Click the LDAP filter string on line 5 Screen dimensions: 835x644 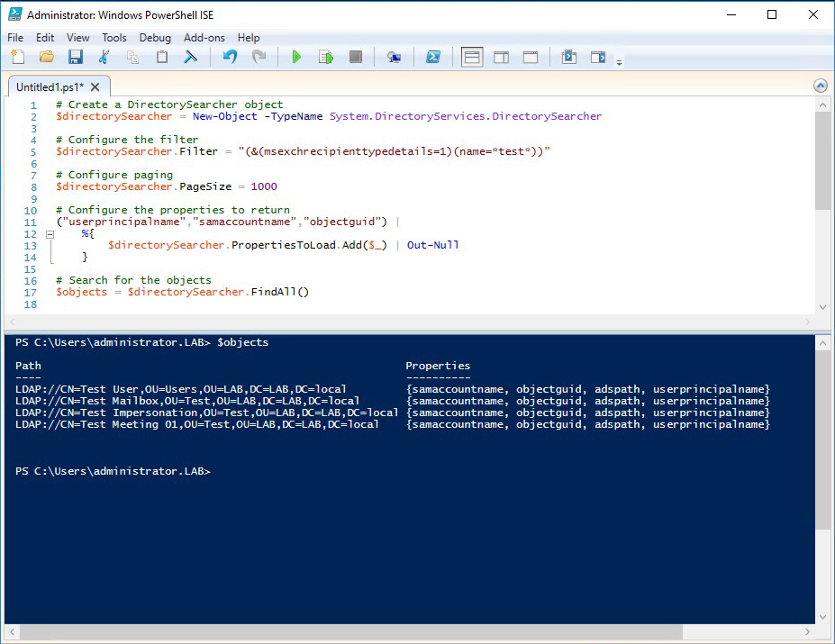tap(394, 151)
